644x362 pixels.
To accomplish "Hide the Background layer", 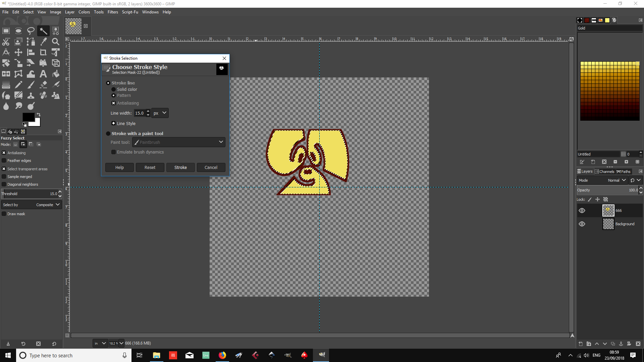I will coord(582,224).
